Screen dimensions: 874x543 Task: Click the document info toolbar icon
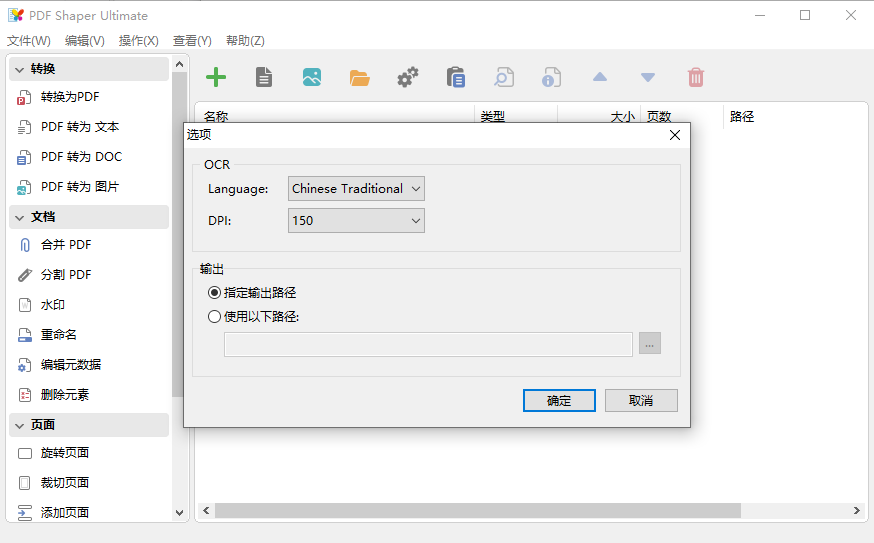pos(551,77)
